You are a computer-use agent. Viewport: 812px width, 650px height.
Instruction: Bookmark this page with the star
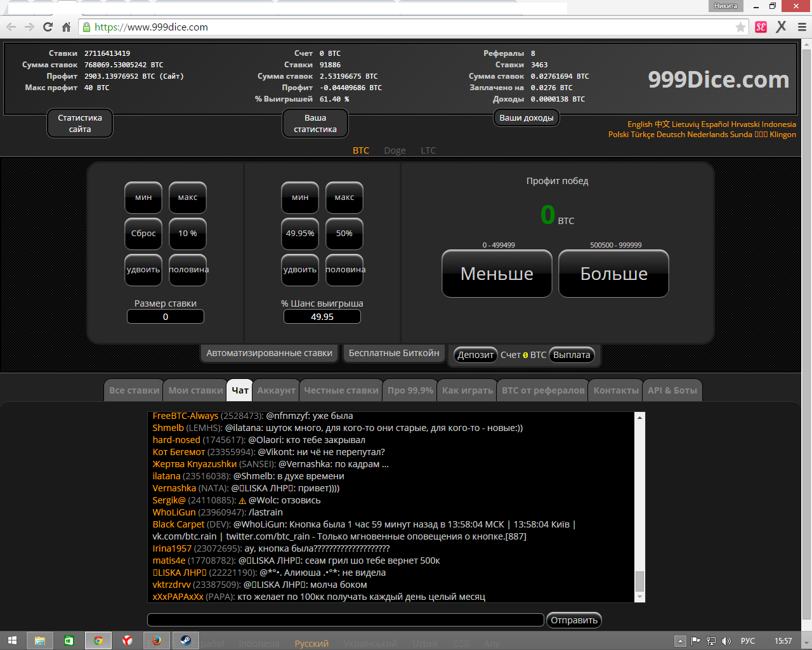click(x=740, y=27)
